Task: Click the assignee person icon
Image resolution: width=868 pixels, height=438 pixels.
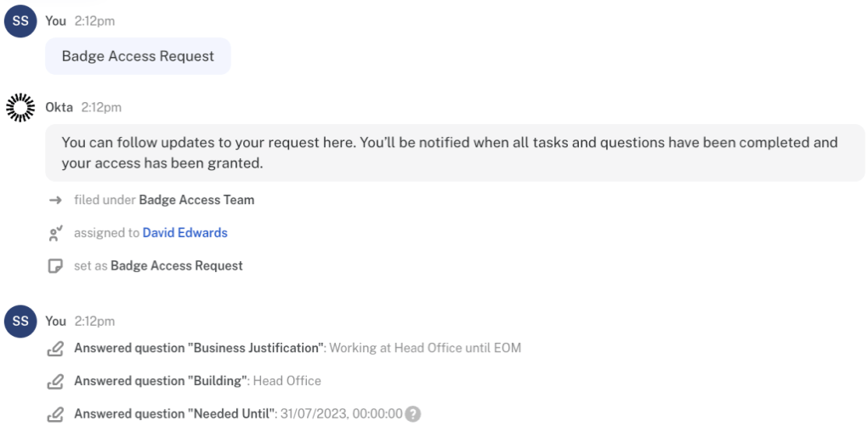Action: [55, 233]
